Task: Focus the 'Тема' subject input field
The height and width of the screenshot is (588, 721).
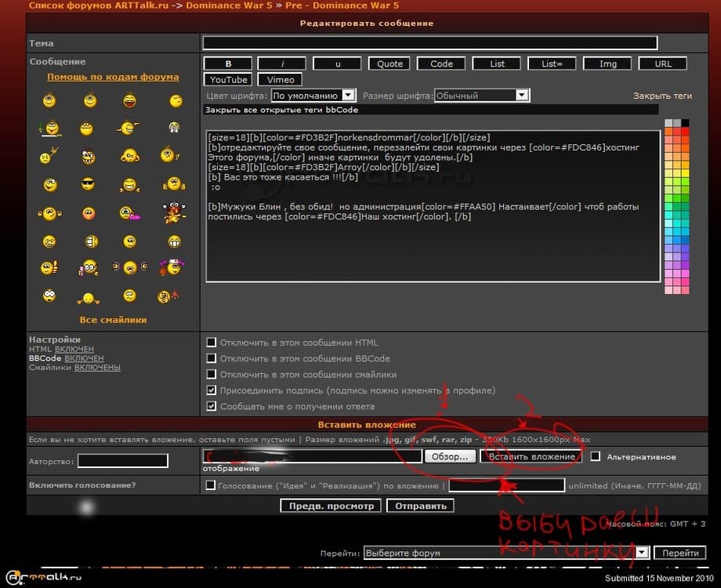Action: 429,43
